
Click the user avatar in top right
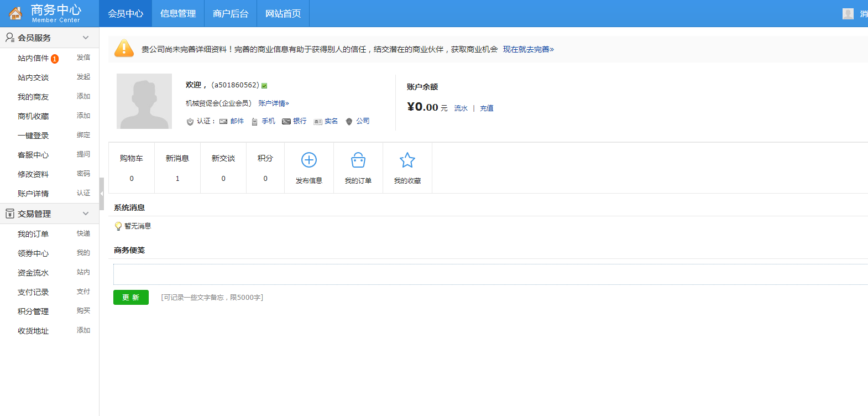coord(848,14)
